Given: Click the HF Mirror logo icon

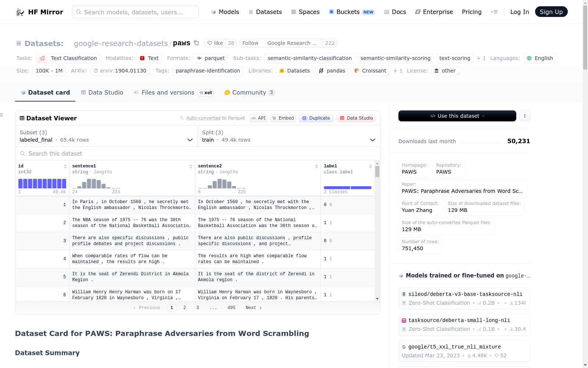Looking at the screenshot, I should 20,12.
